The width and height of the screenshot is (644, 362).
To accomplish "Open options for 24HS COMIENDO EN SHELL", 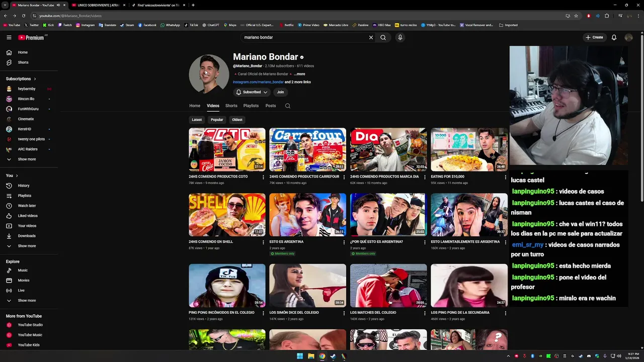I will [x=263, y=242].
